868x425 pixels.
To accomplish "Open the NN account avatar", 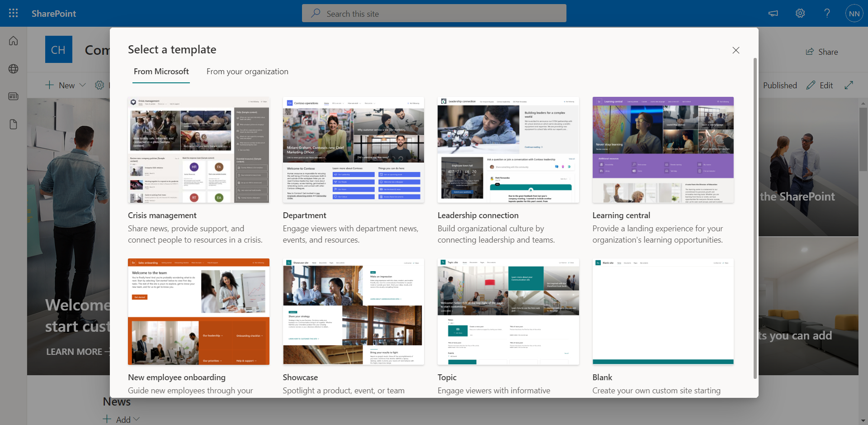I will (x=854, y=14).
